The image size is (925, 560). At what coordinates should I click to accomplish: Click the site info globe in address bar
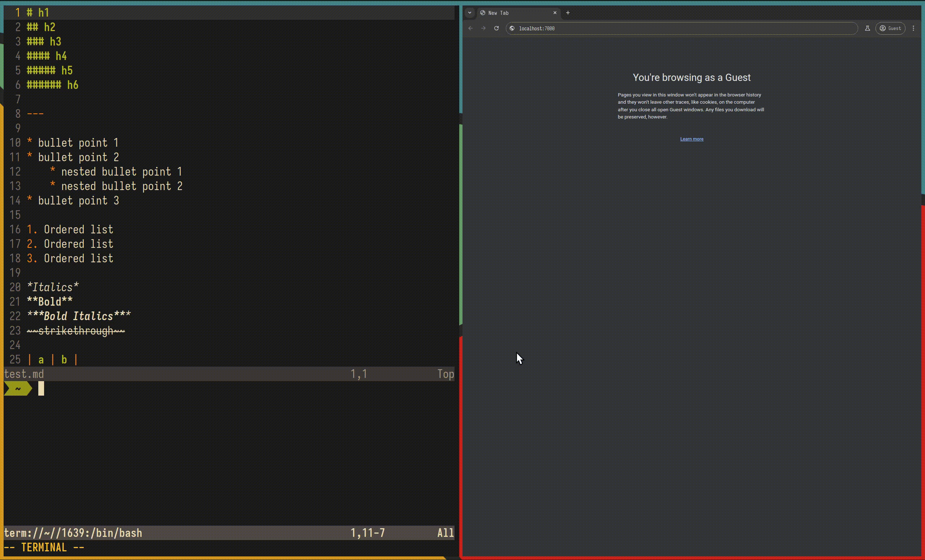[512, 28]
